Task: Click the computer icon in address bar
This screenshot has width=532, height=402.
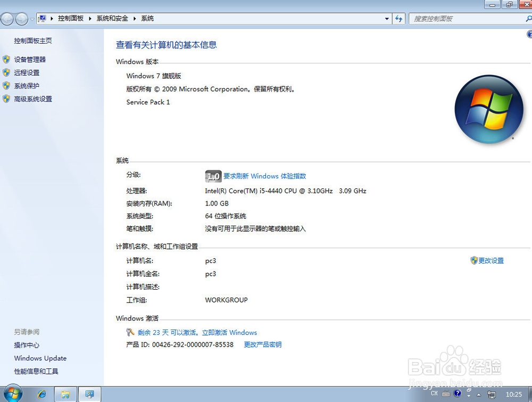Action: point(43,18)
